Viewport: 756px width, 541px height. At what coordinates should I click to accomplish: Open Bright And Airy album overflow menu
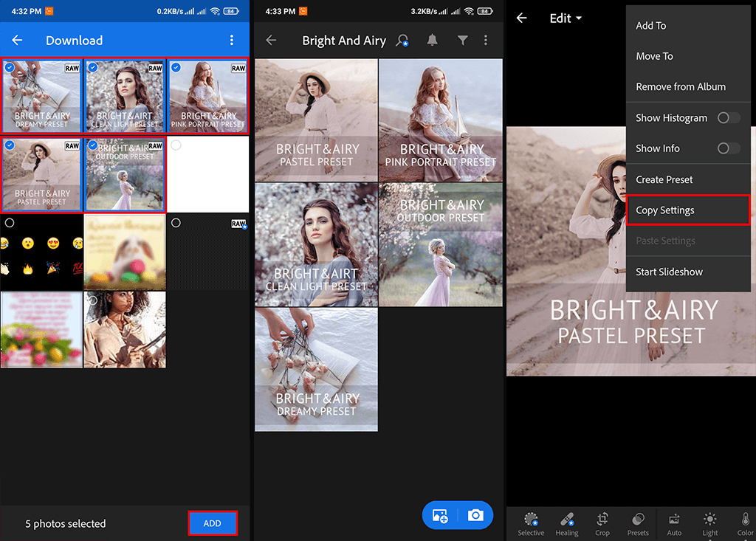pyautogui.click(x=486, y=41)
